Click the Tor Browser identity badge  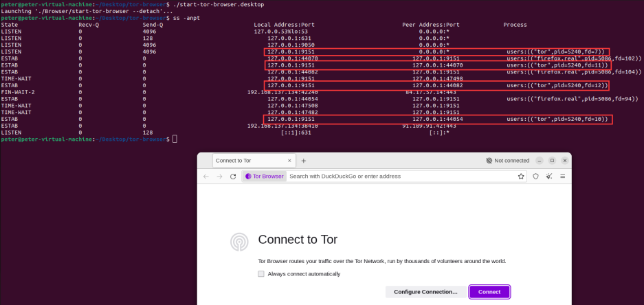(x=264, y=177)
